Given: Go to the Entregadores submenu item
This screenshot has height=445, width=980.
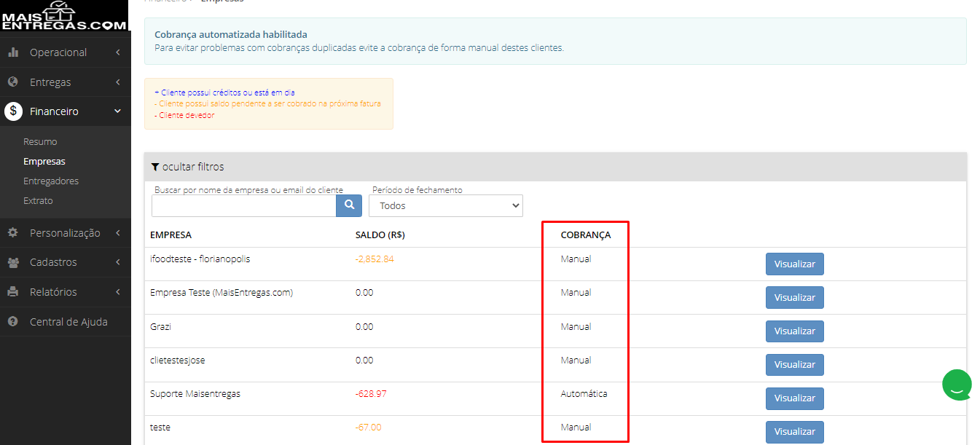Looking at the screenshot, I should (x=51, y=181).
